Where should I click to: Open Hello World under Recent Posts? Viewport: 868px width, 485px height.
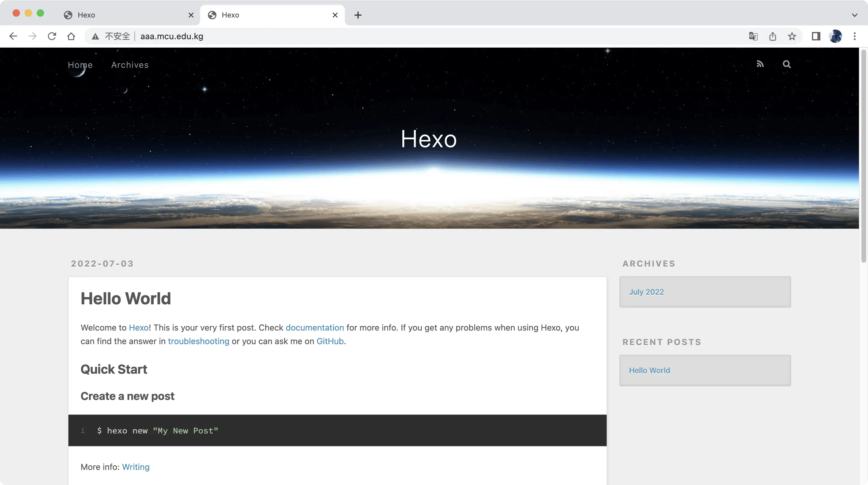(x=649, y=370)
